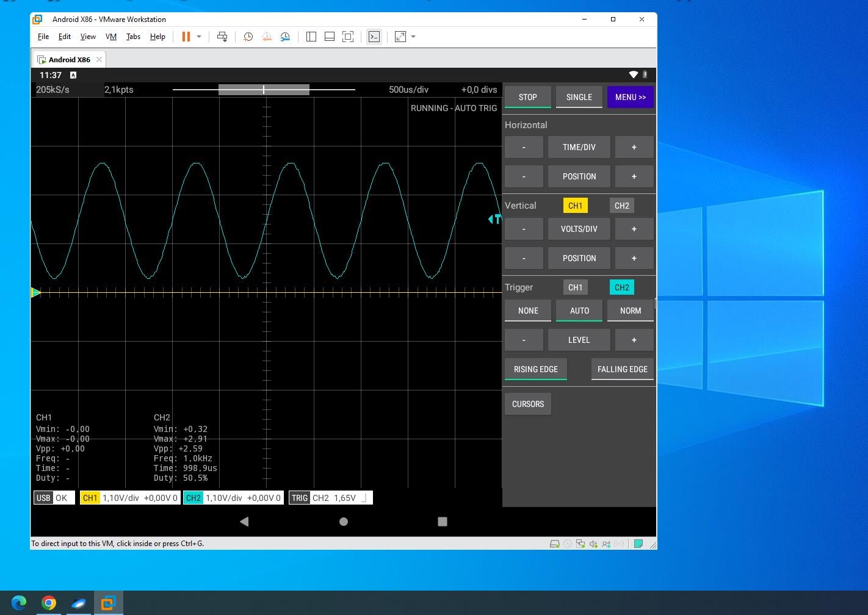Open the MENU >> panel
This screenshot has width=868, height=615.
click(x=631, y=97)
